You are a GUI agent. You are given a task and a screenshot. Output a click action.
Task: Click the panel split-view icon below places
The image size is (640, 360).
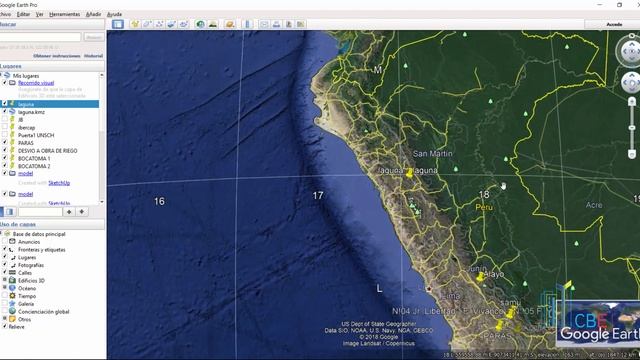coord(10,212)
